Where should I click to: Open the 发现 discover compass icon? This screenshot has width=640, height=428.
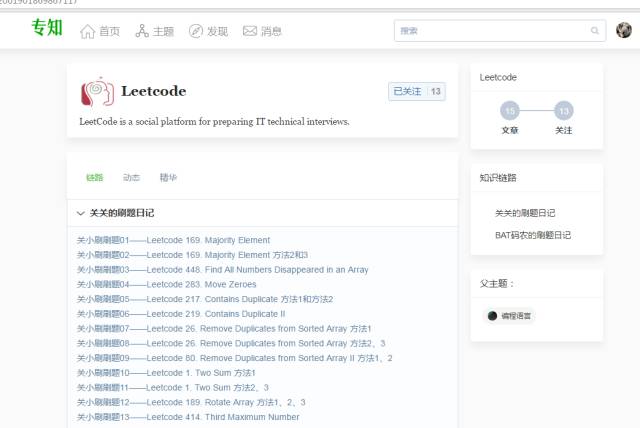click(196, 31)
